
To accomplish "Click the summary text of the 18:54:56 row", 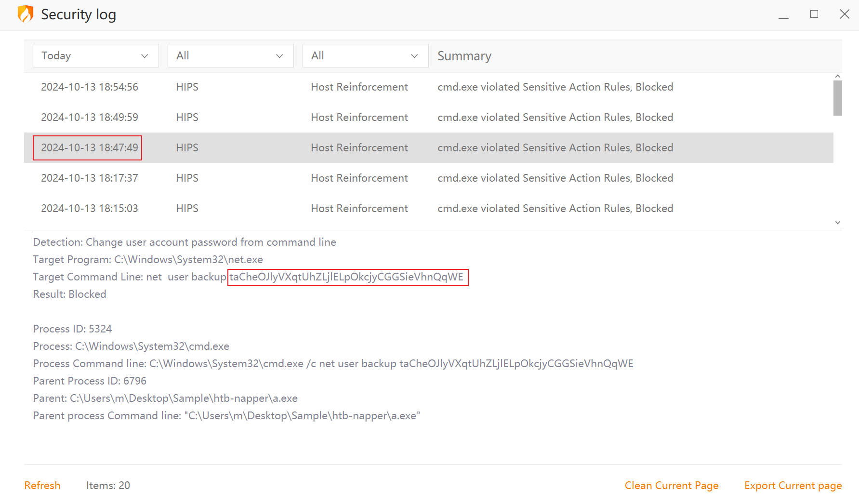I will click(555, 87).
